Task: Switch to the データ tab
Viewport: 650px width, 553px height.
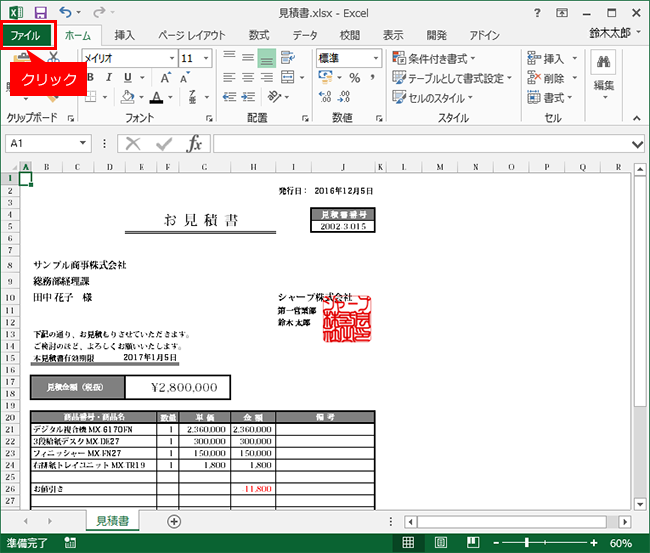Action: coord(305,35)
